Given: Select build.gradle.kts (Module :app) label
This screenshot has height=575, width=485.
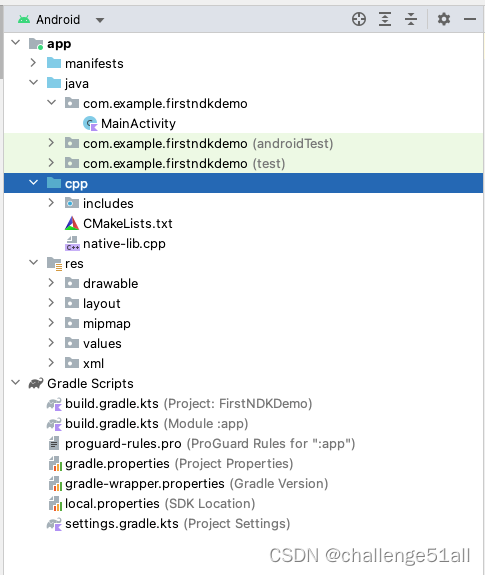Looking at the screenshot, I should (x=157, y=424).
